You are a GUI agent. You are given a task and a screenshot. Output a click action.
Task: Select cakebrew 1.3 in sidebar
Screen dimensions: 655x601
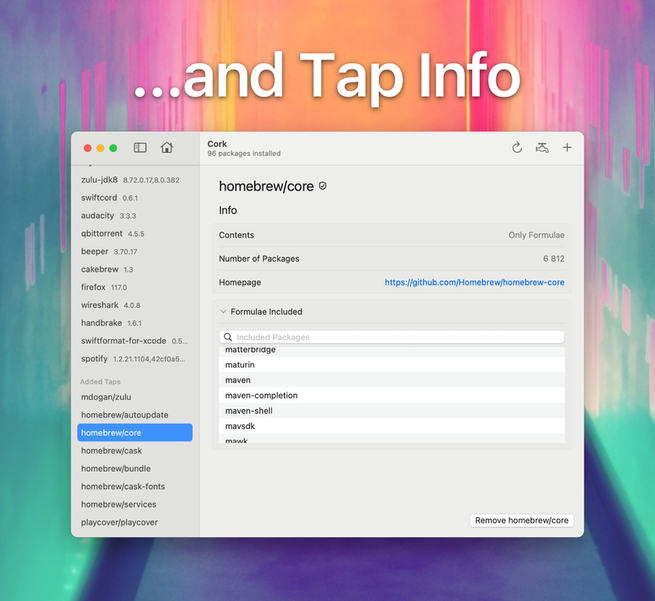click(135, 269)
